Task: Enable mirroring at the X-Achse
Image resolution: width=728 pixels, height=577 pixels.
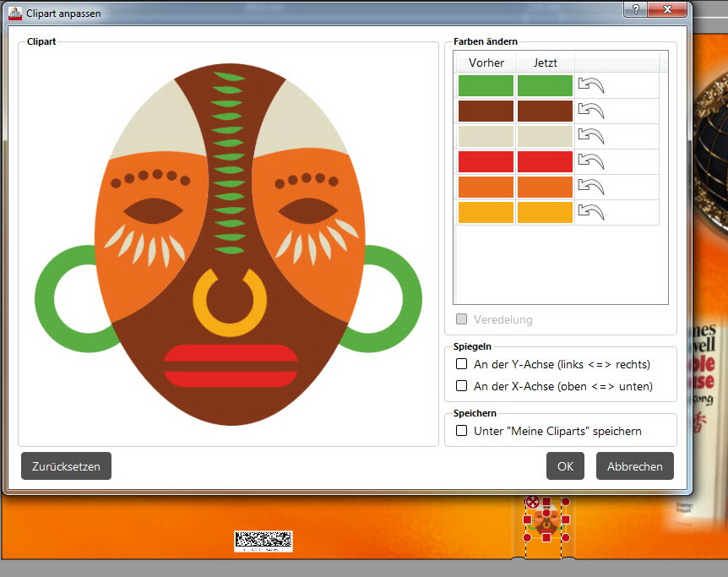Action: coord(462,386)
